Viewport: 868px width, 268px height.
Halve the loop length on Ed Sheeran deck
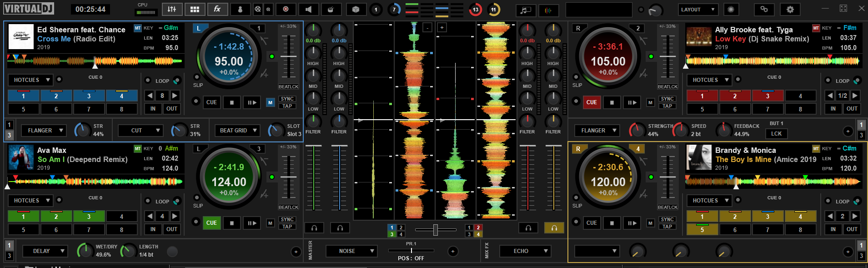coord(150,96)
